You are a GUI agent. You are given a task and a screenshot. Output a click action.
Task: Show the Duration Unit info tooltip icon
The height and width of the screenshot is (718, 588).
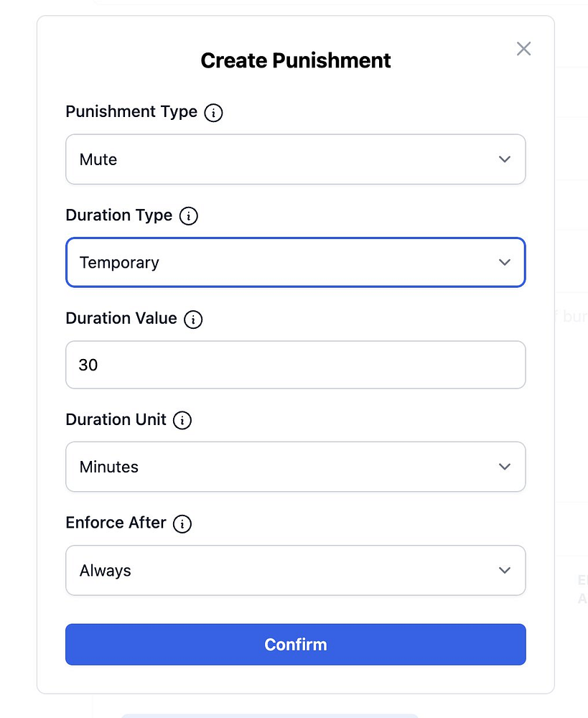pyautogui.click(x=182, y=421)
